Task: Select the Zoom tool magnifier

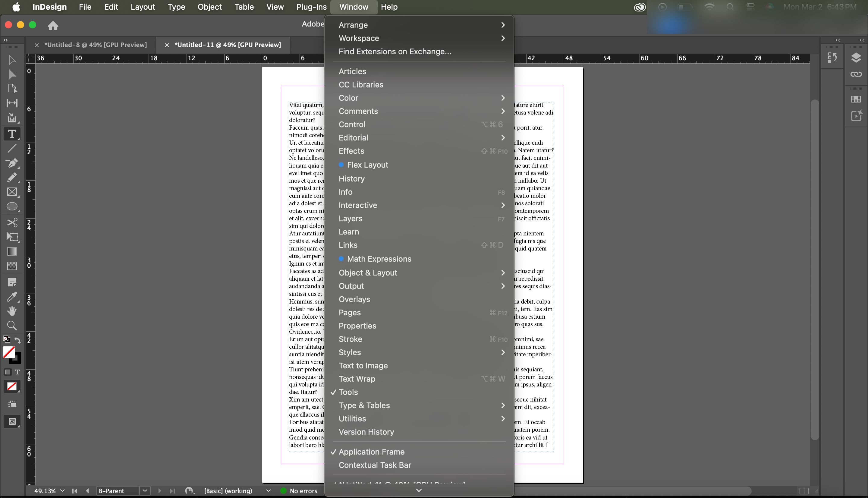Action: (12, 325)
